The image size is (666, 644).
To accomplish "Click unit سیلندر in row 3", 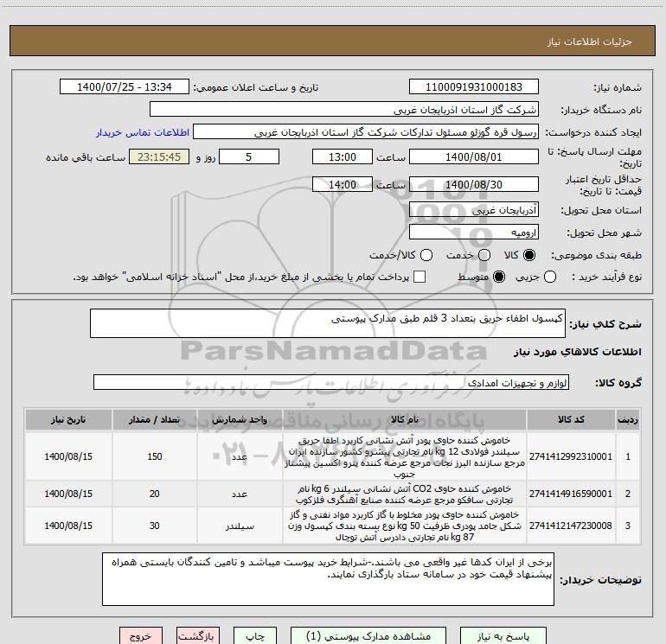I will pos(240,526).
